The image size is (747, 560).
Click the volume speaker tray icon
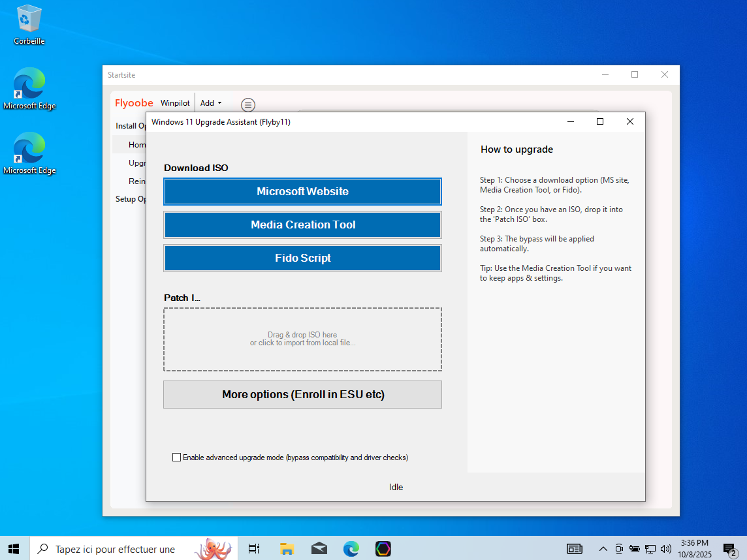(666, 549)
